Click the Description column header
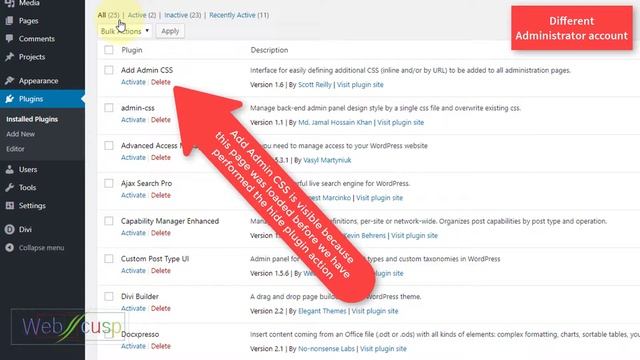Image resolution: width=640 pixels, height=360 pixels. (x=269, y=50)
